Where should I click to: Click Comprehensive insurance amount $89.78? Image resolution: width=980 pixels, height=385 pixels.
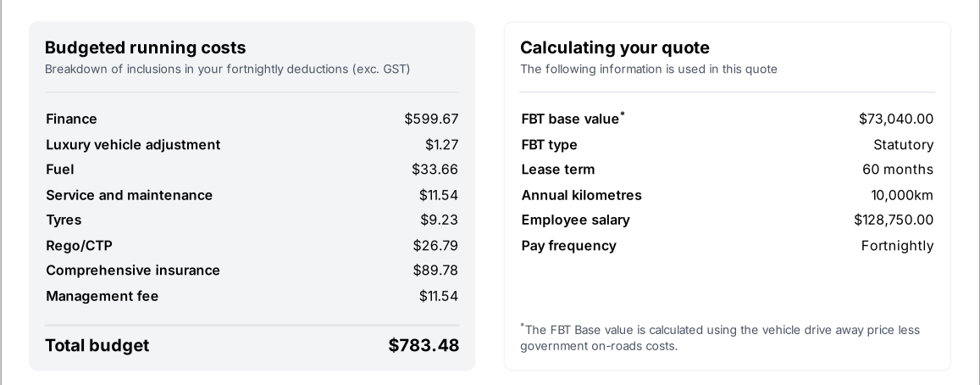[x=435, y=270]
